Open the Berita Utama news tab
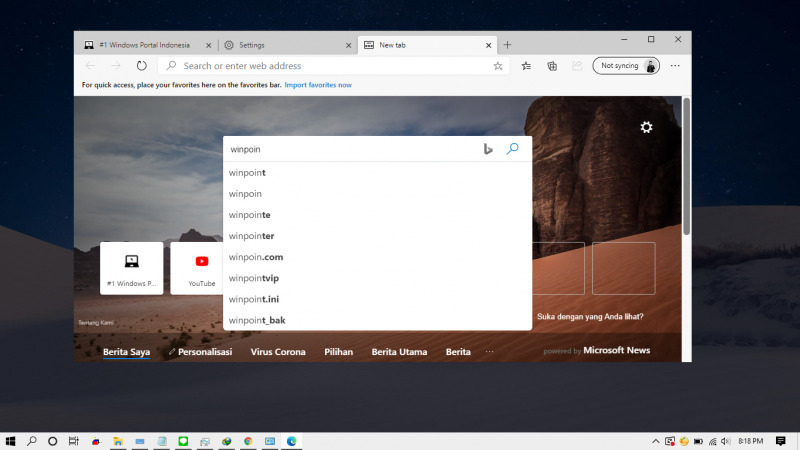Image resolution: width=800 pixels, height=450 pixels. click(399, 352)
